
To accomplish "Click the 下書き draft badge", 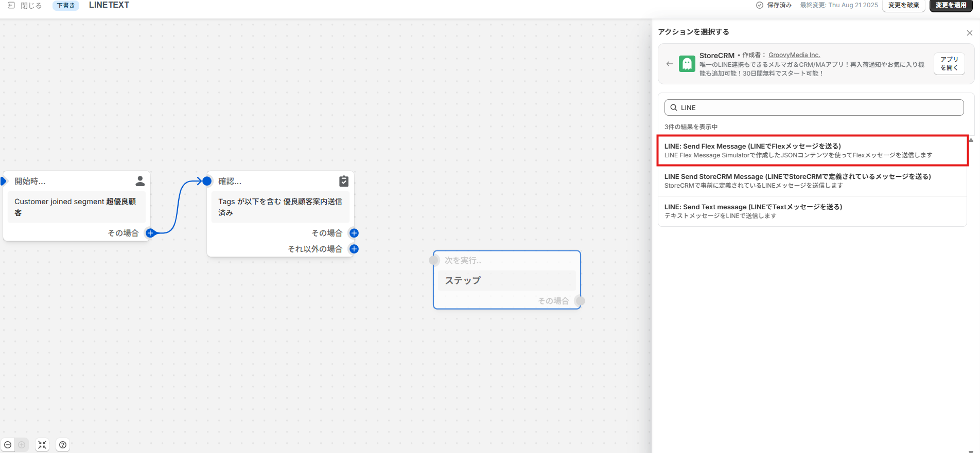I will [x=66, y=6].
